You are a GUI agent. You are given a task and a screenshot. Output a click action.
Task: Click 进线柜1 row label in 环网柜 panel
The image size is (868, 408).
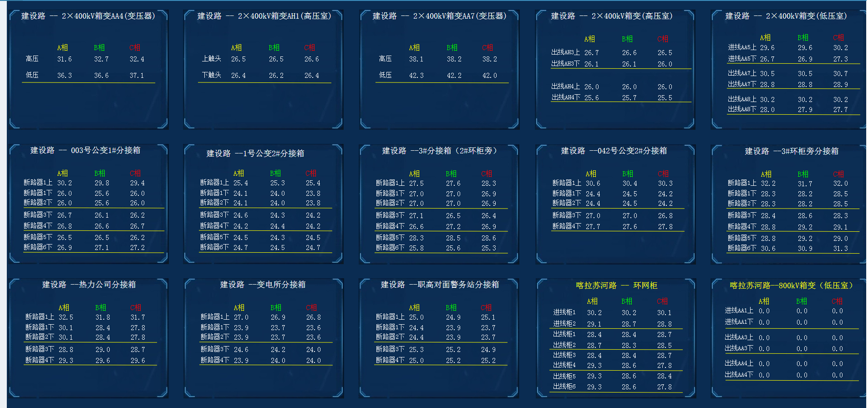564,312
